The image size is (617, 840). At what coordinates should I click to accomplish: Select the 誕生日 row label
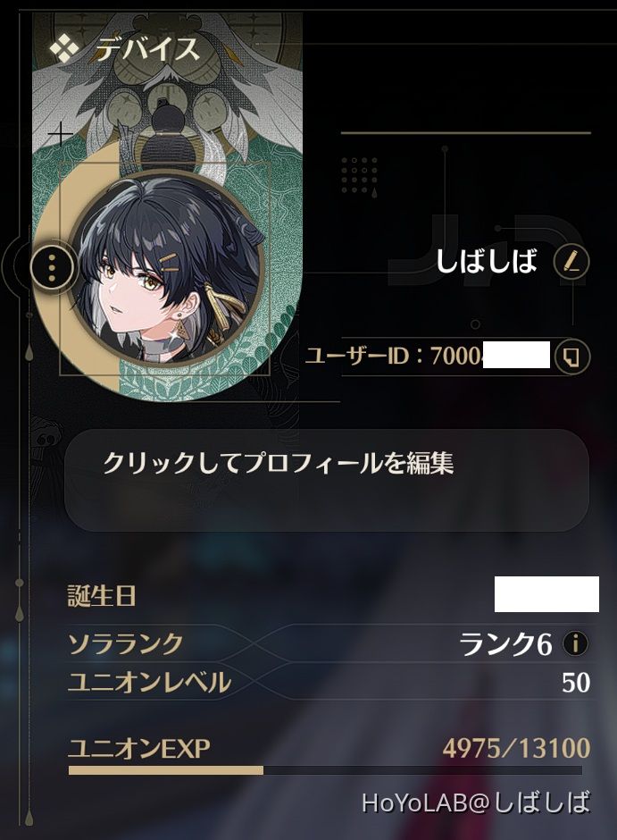pos(102,596)
